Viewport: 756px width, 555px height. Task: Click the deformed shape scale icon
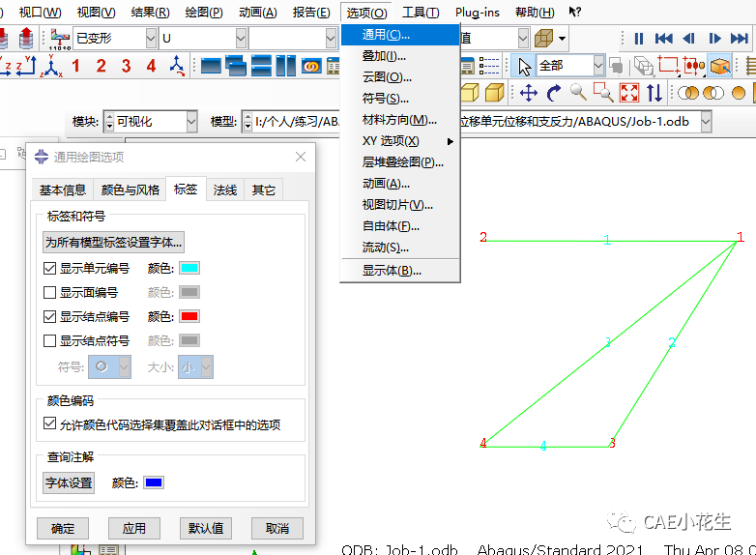pos(60,39)
